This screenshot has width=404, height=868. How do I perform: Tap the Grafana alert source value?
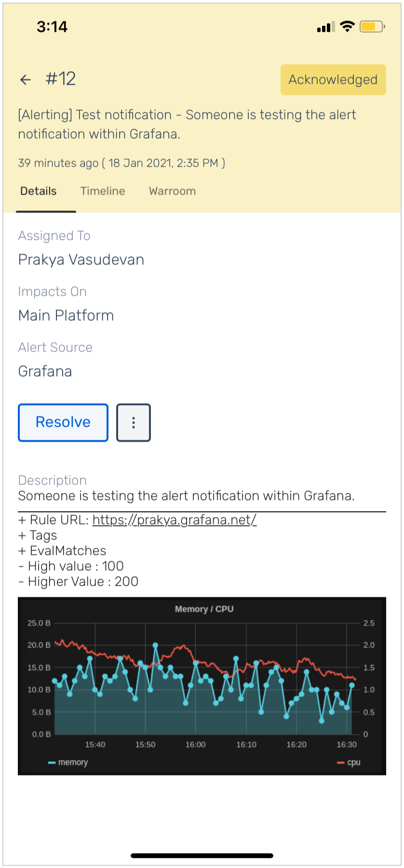[45, 371]
